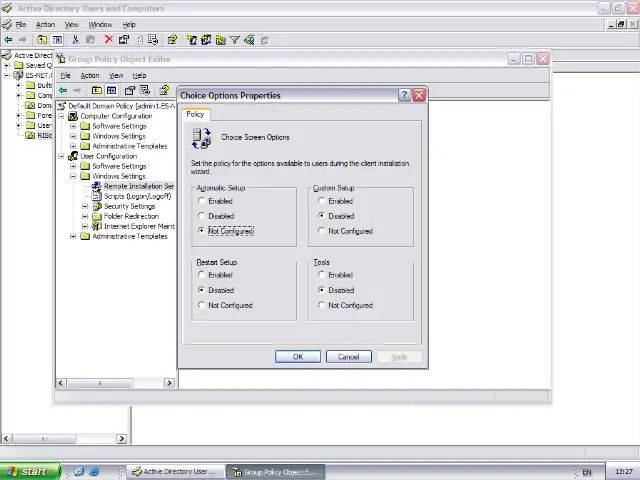Click right scroll arrow in Group Policy tree
Viewport: 640px width, 480px height.
[x=169, y=383]
